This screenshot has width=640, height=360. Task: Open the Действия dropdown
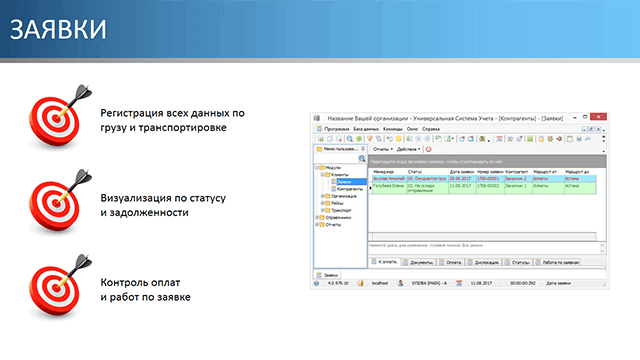[408, 149]
